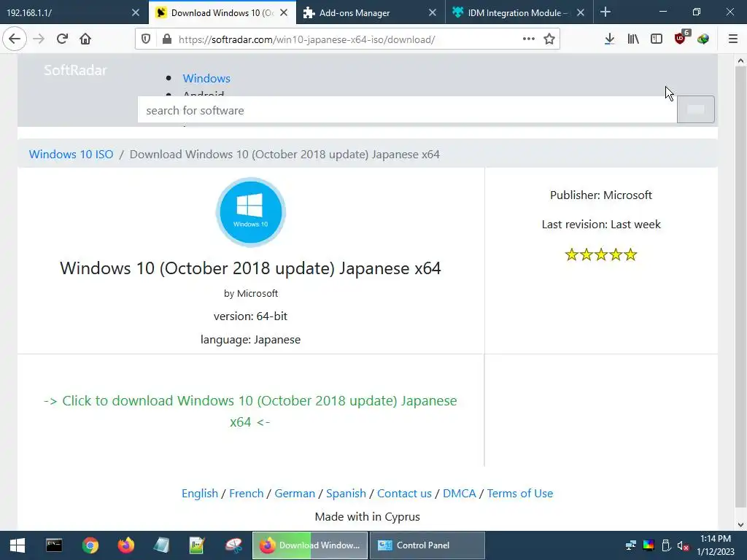Click the Last revision: Last week text
747x560 pixels.
[601, 225]
